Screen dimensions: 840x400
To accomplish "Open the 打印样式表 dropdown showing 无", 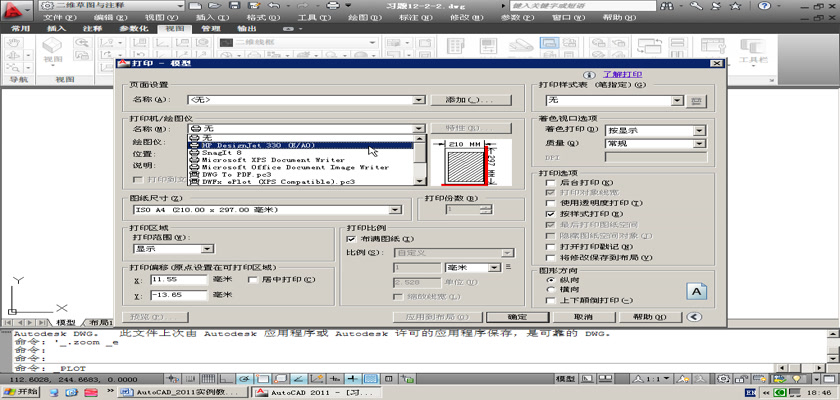I will (615, 101).
